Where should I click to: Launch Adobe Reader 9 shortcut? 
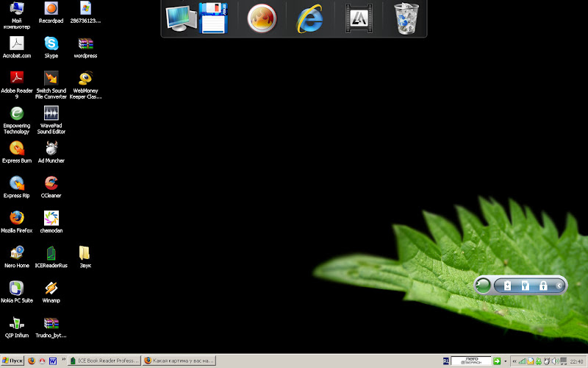(17, 79)
